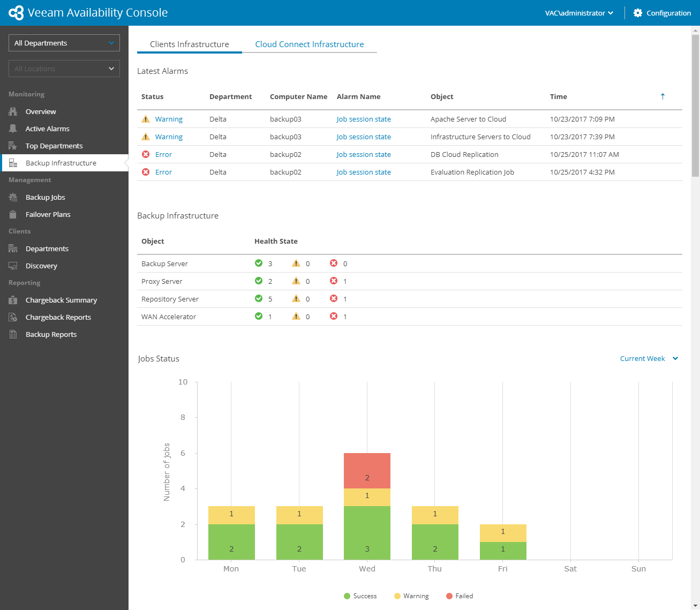Select the Clients Infrastructure tab
The height and width of the screenshot is (610, 700).
(x=189, y=44)
